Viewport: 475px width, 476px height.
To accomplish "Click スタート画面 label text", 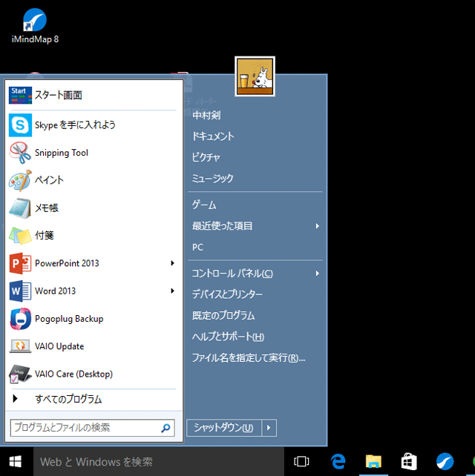I will click(x=59, y=96).
